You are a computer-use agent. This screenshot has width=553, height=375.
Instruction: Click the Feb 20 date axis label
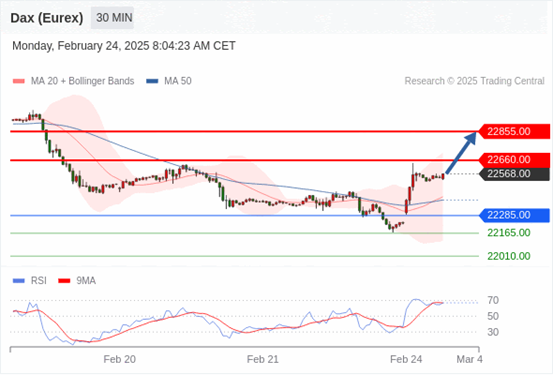coord(120,359)
